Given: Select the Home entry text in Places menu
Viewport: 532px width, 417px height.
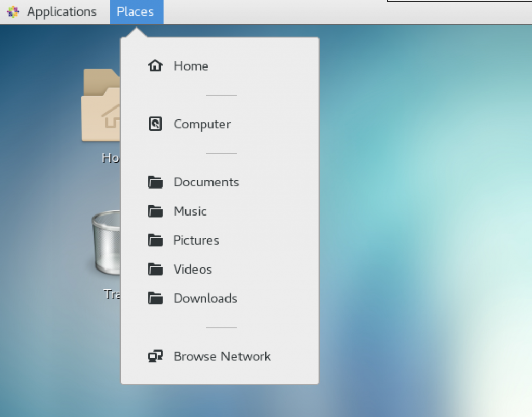Looking at the screenshot, I should coord(191,66).
